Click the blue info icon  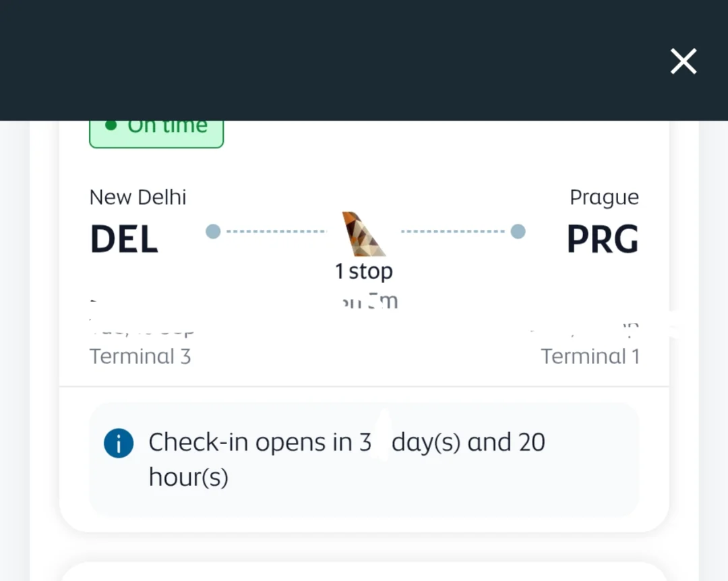[119, 444]
